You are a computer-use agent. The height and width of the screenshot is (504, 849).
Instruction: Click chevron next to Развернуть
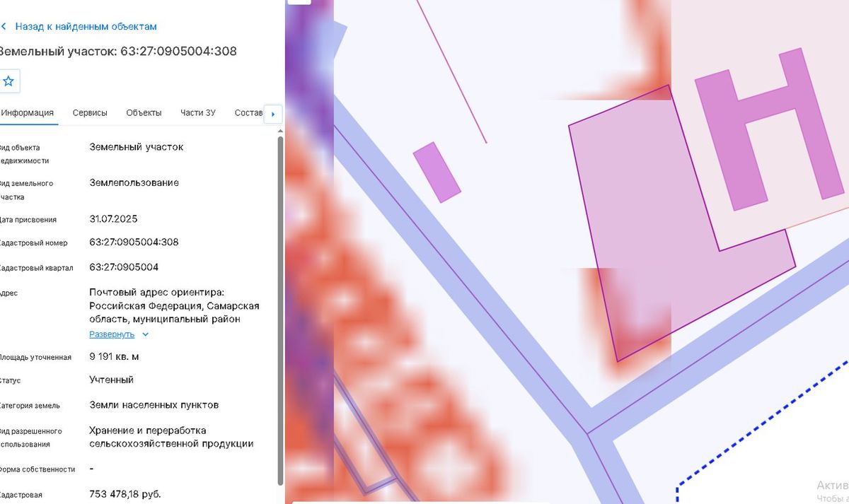pos(145,334)
